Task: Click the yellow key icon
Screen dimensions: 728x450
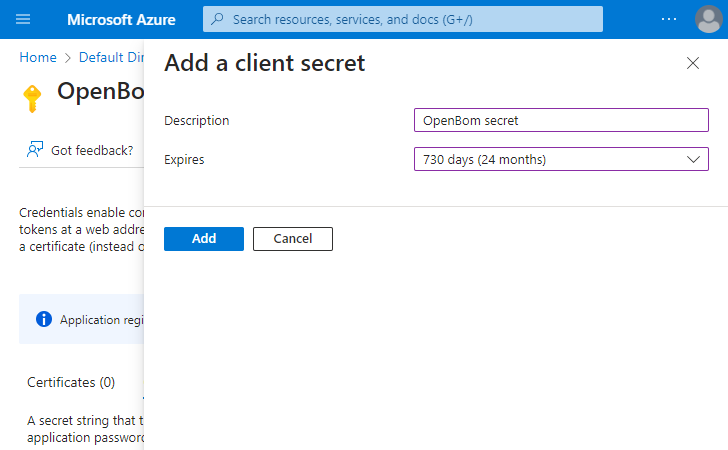Action: pyautogui.click(x=32, y=98)
